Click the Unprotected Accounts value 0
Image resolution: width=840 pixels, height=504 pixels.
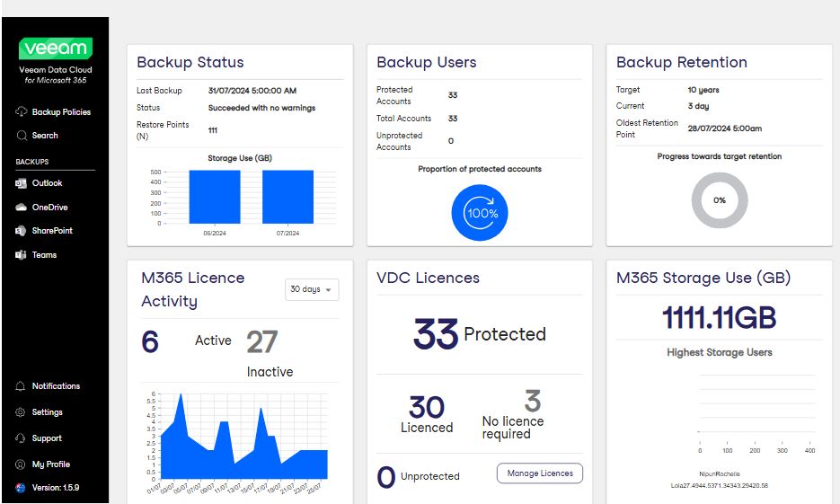tap(451, 141)
